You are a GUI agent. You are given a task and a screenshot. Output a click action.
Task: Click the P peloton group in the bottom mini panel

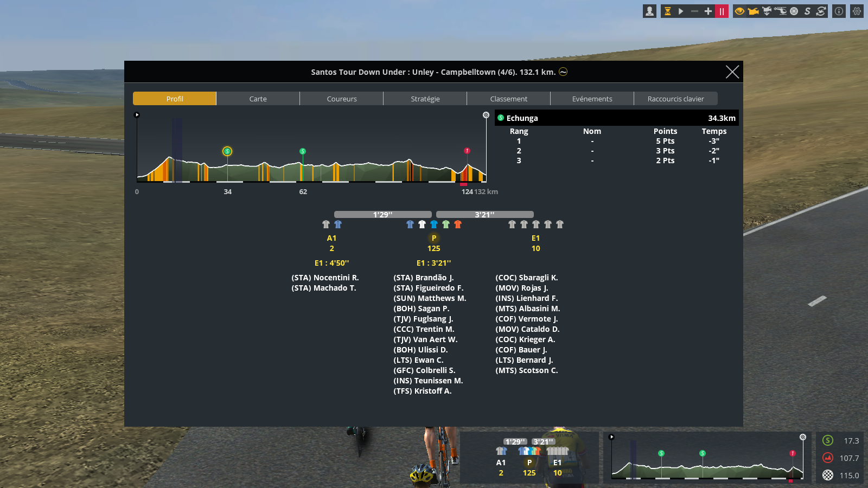click(x=529, y=462)
